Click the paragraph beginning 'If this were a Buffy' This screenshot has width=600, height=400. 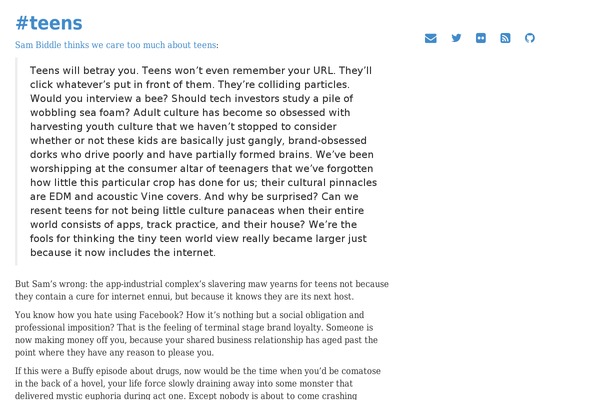[x=198, y=383]
